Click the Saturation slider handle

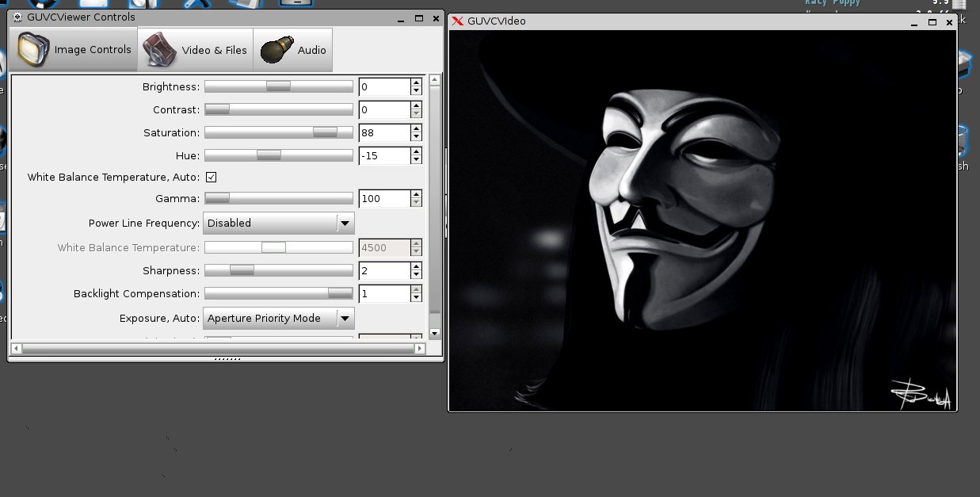[x=325, y=132]
